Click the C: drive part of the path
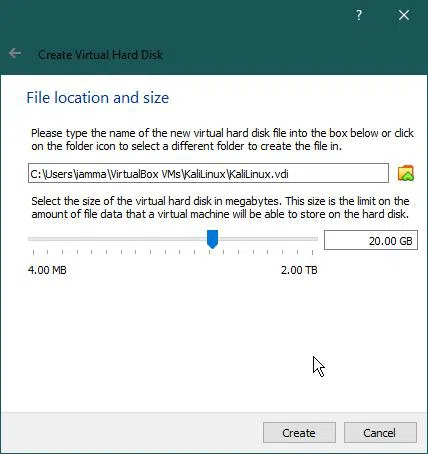 pyautogui.click(x=36, y=174)
